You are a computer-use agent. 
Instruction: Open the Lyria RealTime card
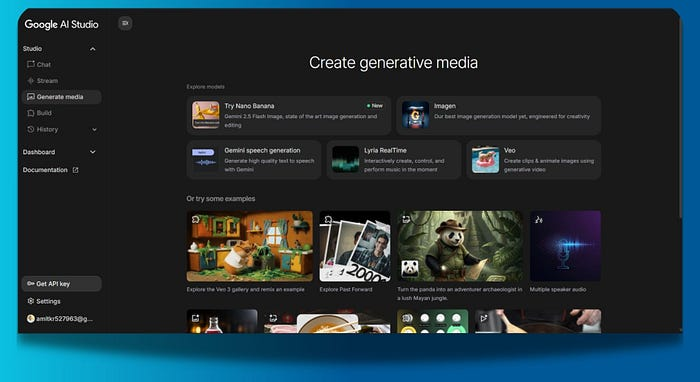coord(394,160)
